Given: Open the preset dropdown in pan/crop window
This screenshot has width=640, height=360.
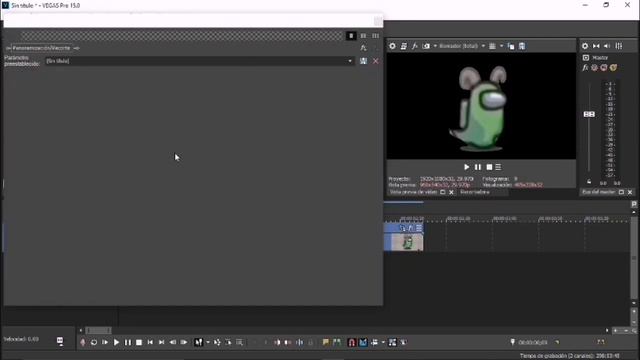Looking at the screenshot, I should pos(350,61).
